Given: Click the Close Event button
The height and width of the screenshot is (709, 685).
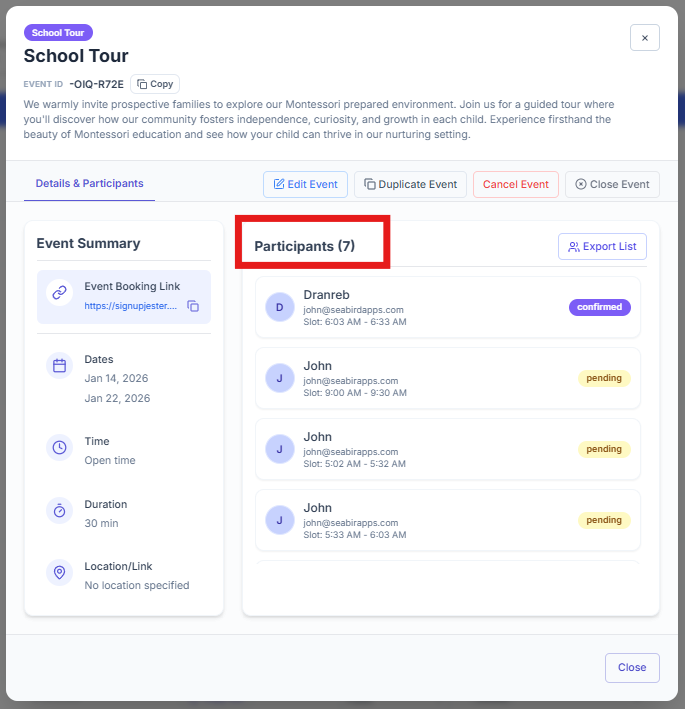Looking at the screenshot, I should coord(612,184).
